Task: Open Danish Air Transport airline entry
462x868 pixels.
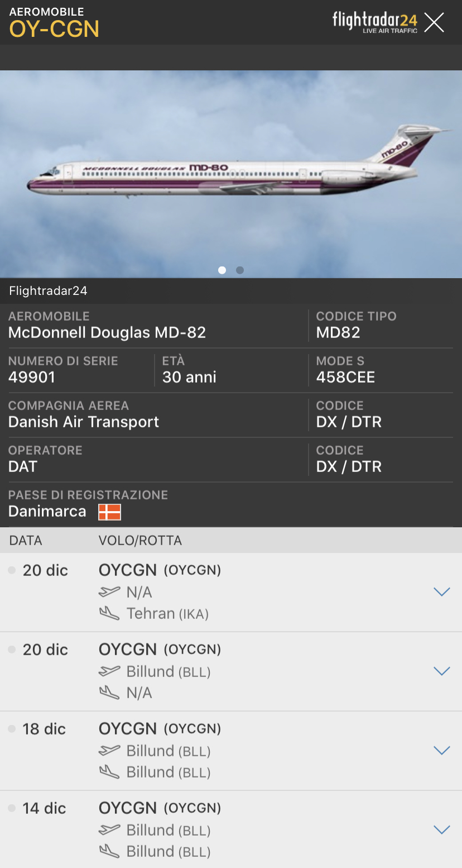Action: pyautogui.click(x=84, y=422)
